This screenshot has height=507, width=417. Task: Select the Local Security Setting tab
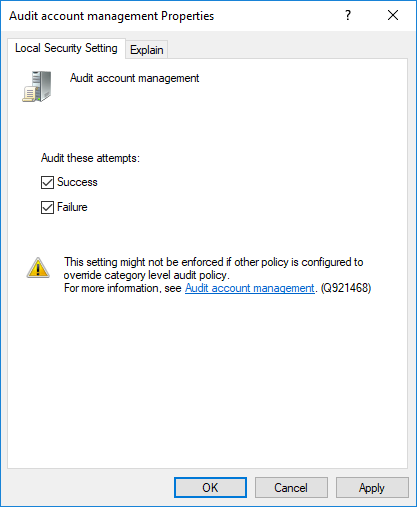66,48
